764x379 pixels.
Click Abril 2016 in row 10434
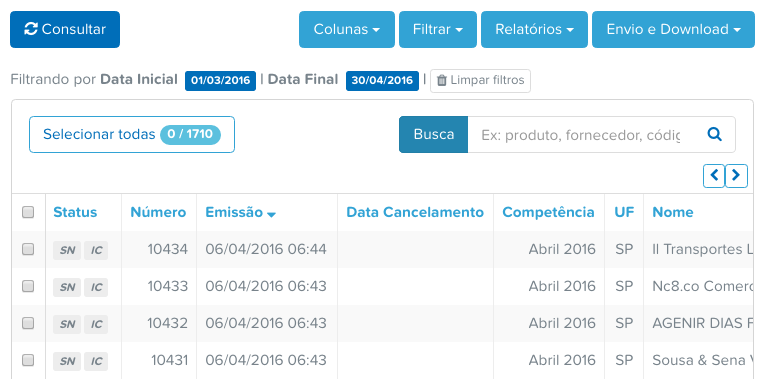coord(562,249)
